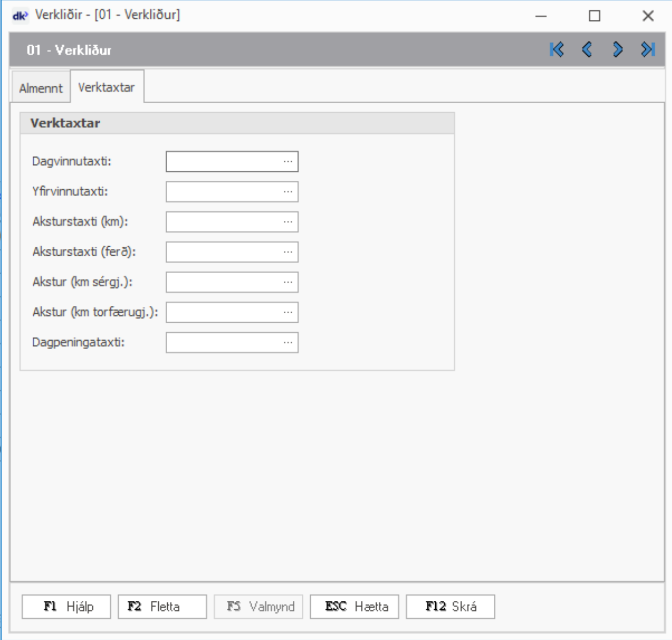Go to previous record arrow
This screenshot has width=672, height=640.
[587, 50]
